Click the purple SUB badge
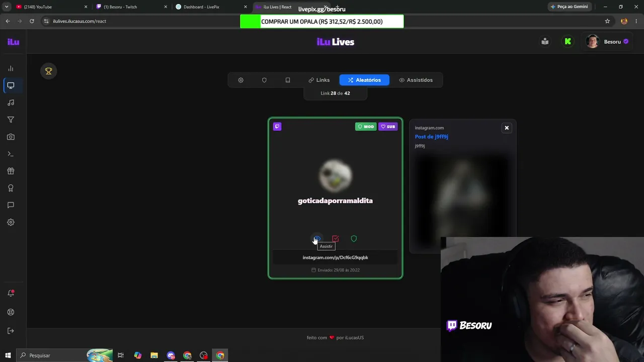The width and height of the screenshot is (644, 362). coord(388,127)
